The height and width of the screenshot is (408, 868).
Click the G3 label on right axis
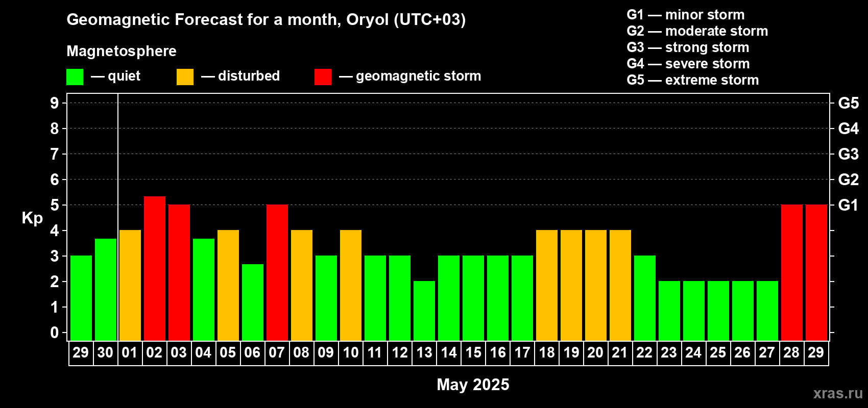coord(849,154)
